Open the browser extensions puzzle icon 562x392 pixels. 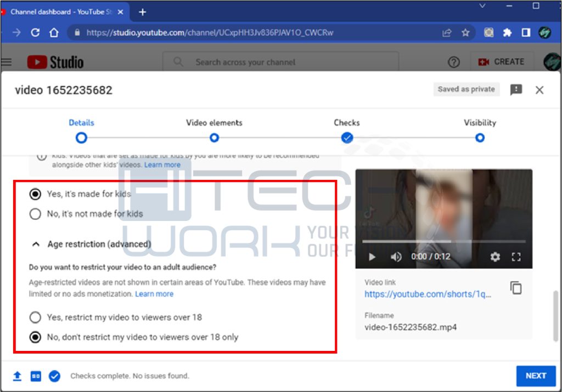tap(507, 33)
